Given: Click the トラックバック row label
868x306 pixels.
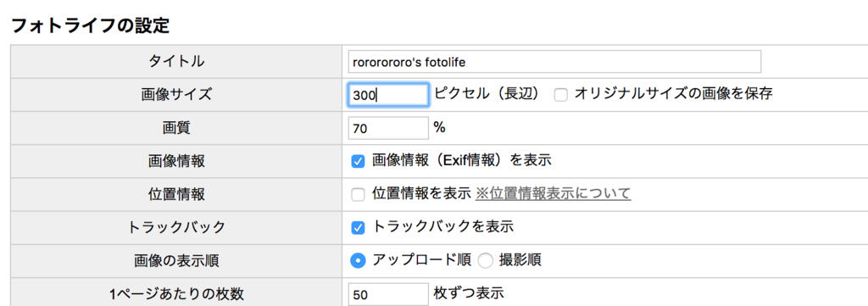Looking at the screenshot, I should 176,227.
